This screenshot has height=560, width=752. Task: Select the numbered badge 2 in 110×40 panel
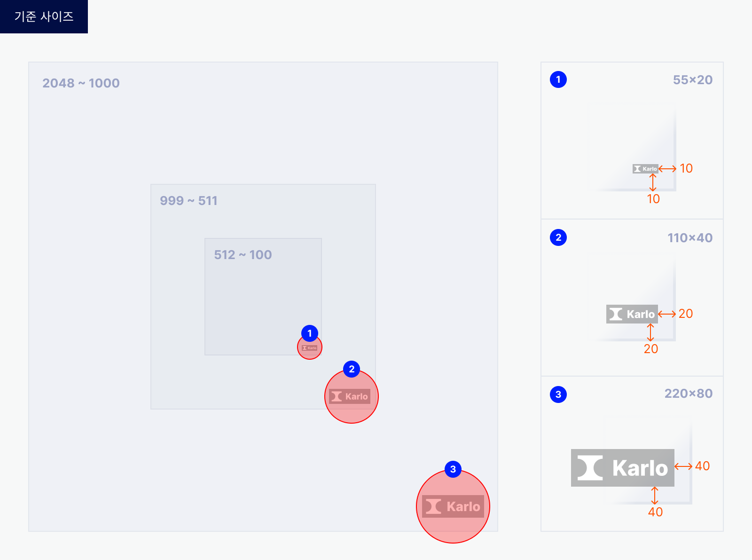point(558,237)
